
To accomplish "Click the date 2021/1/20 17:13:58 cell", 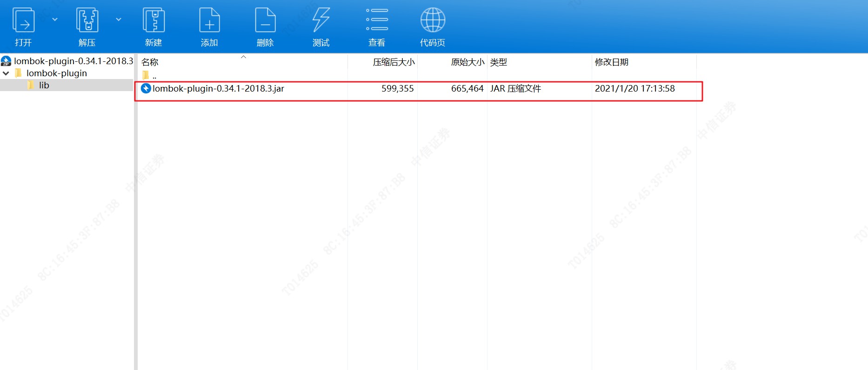I will pyautogui.click(x=634, y=88).
